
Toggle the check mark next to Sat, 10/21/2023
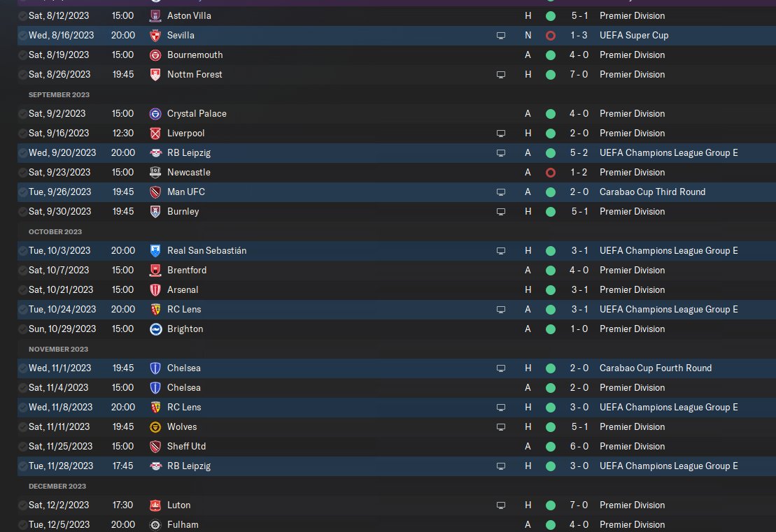pos(23,289)
